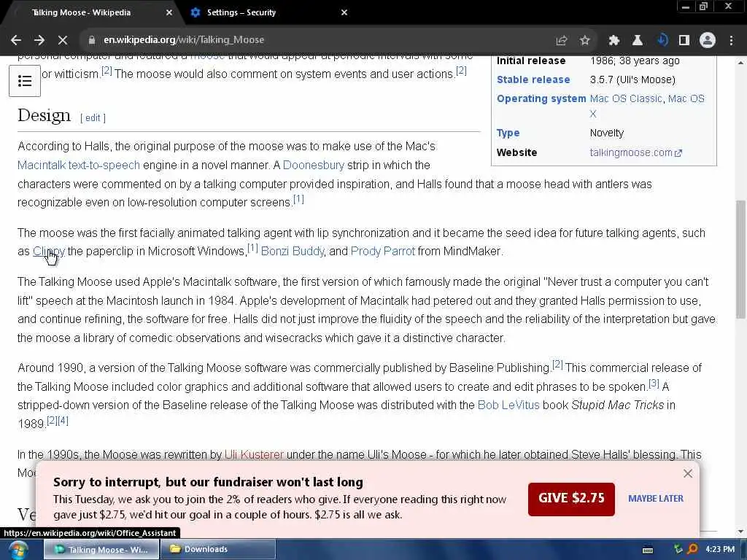
Task: Close the Talking Moose tab
Action: coord(169,12)
